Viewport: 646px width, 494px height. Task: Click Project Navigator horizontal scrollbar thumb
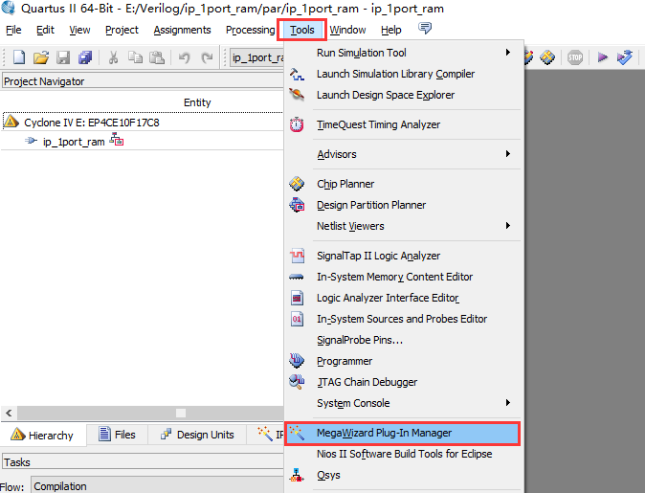(x=180, y=413)
